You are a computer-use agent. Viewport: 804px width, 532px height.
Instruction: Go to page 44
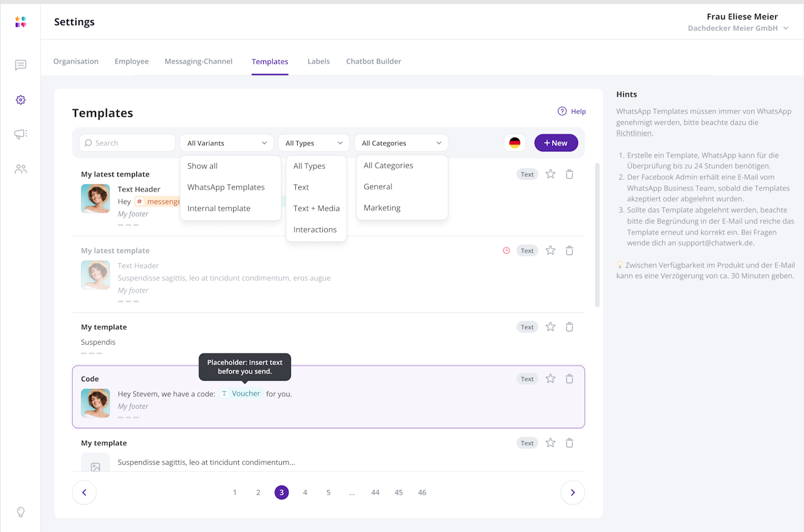tap(375, 492)
